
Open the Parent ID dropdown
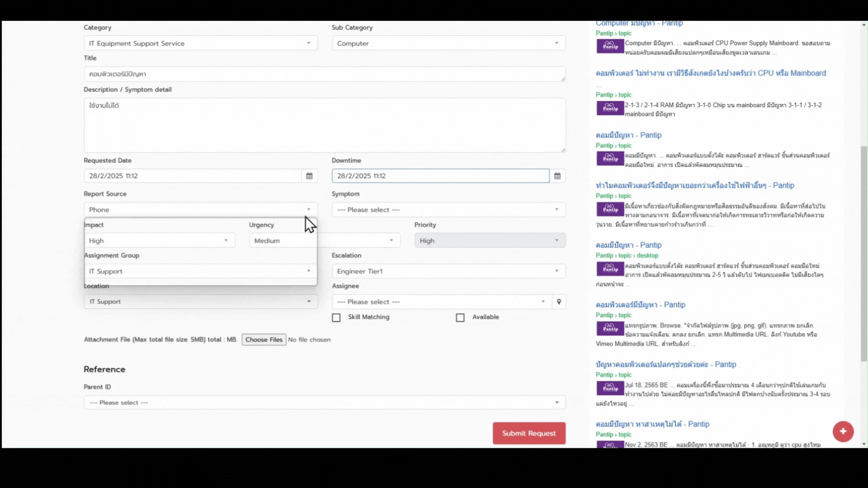[325, 403]
